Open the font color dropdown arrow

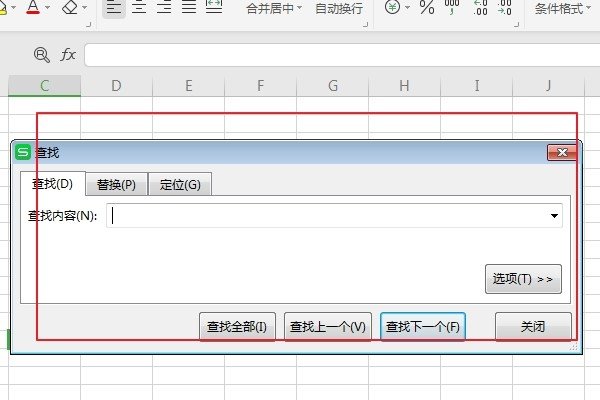[47, 7]
